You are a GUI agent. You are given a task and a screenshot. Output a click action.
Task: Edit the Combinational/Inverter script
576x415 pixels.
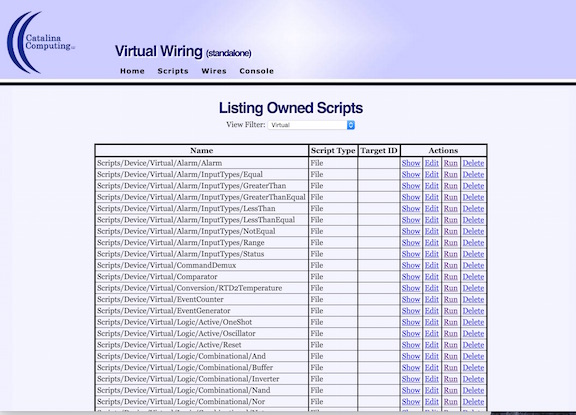pos(432,379)
